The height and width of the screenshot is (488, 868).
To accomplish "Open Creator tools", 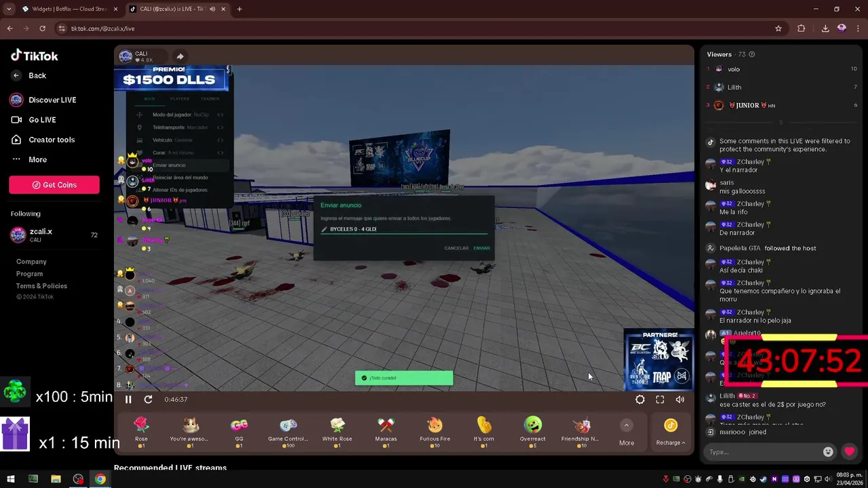I will pos(43,140).
